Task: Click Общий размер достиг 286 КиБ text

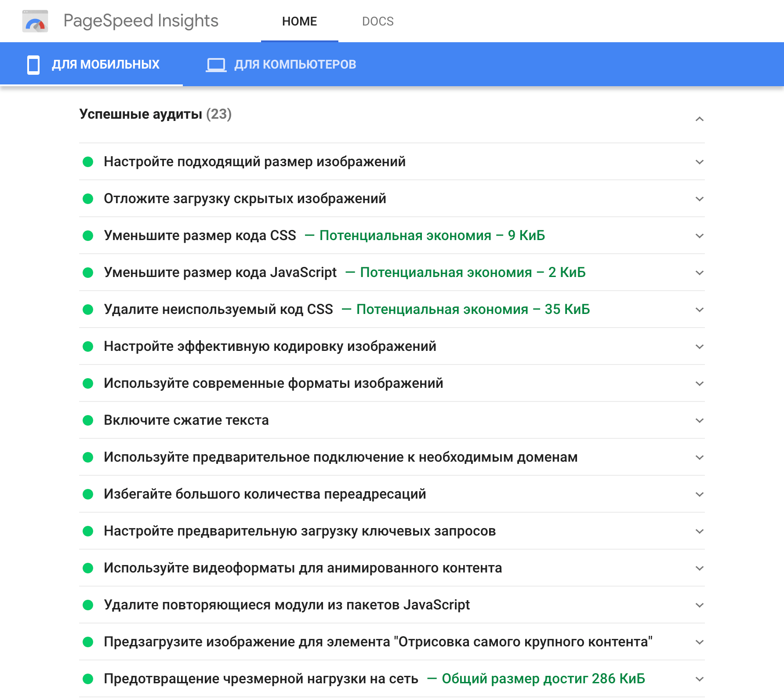Action: (x=543, y=679)
